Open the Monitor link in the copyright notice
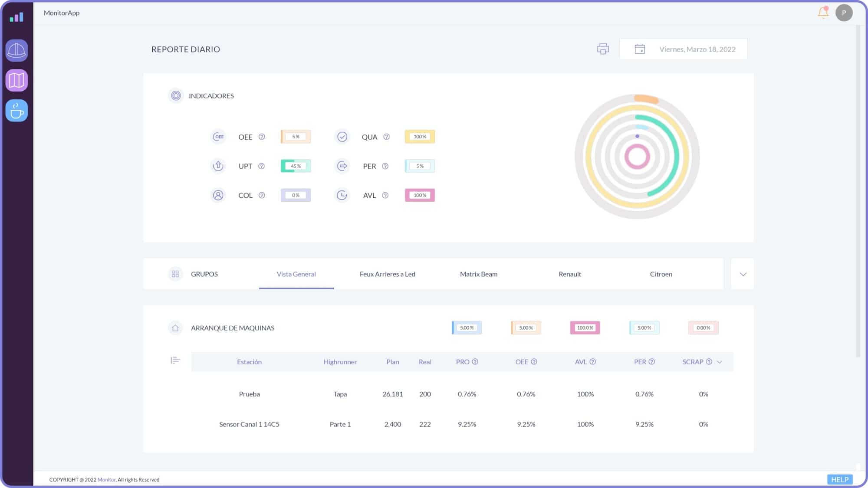This screenshot has height=488, width=868. point(106,479)
